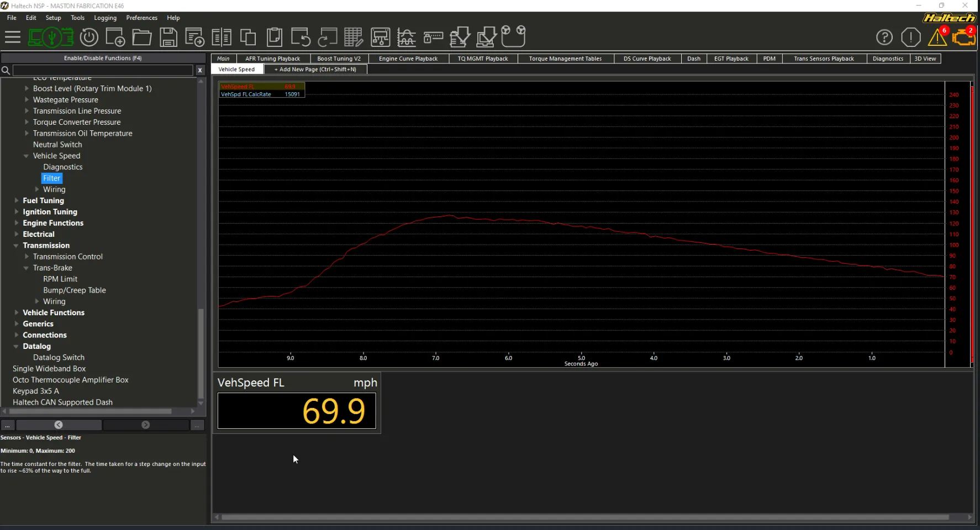The height and width of the screenshot is (530, 980).
Task: Open the Setup menu
Action: click(x=53, y=18)
